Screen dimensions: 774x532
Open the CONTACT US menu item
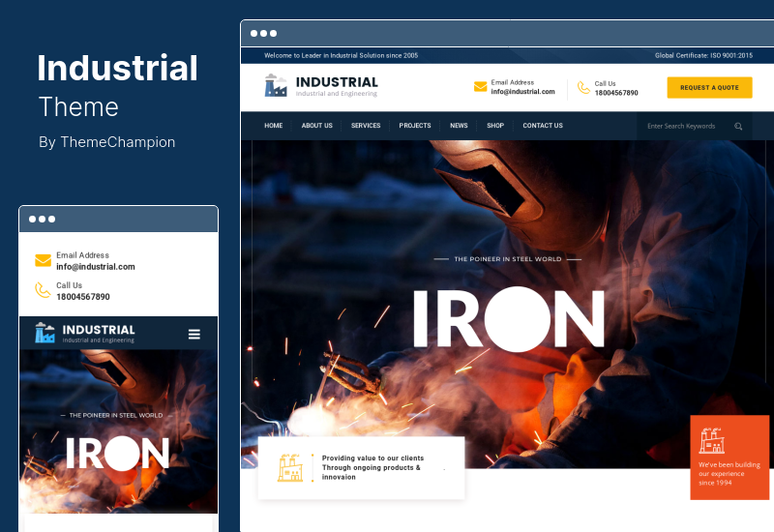pyautogui.click(x=543, y=126)
